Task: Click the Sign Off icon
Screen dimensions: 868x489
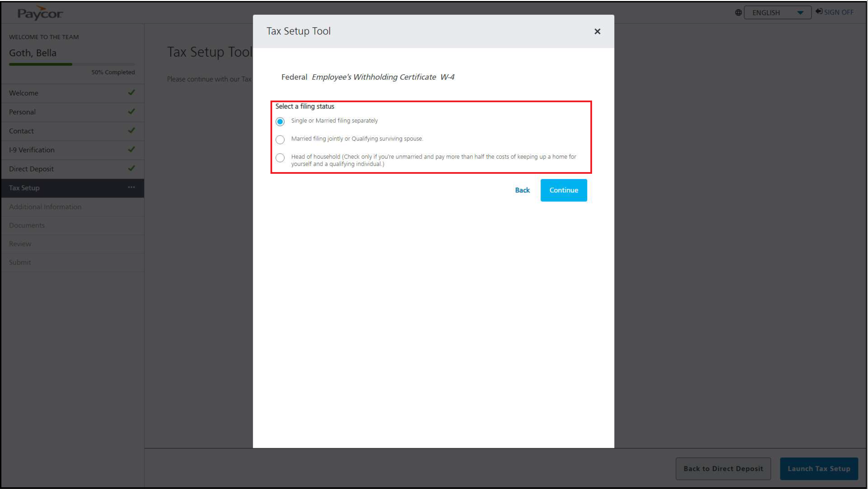Action: click(x=819, y=12)
